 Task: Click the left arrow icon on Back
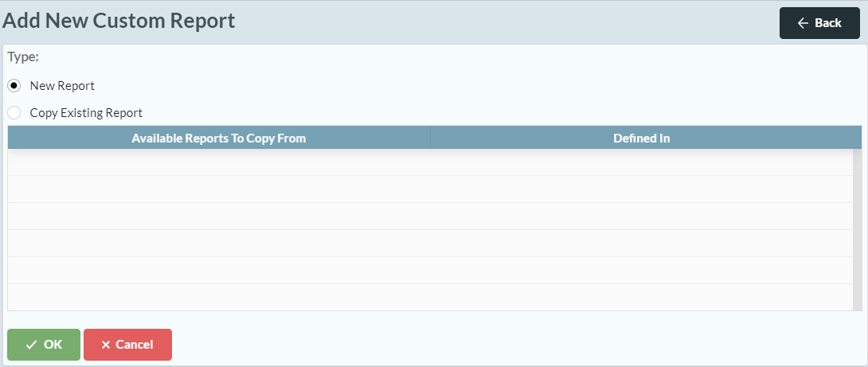click(x=803, y=23)
